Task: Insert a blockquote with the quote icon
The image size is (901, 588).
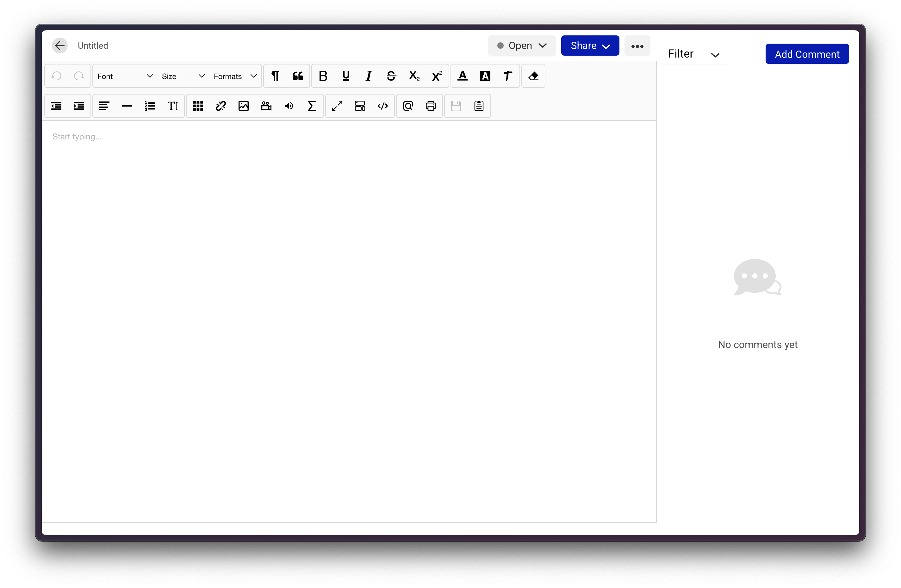Action: pyautogui.click(x=298, y=76)
